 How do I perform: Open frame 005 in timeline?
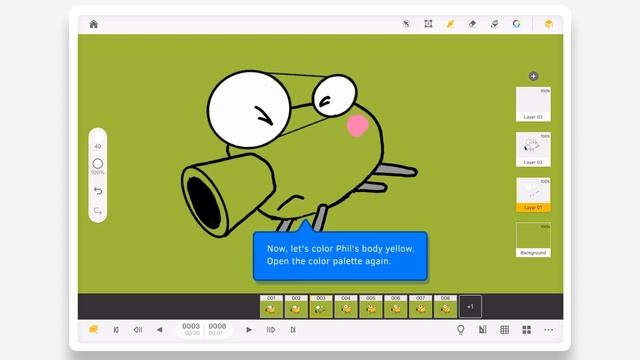(x=371, y=307)
